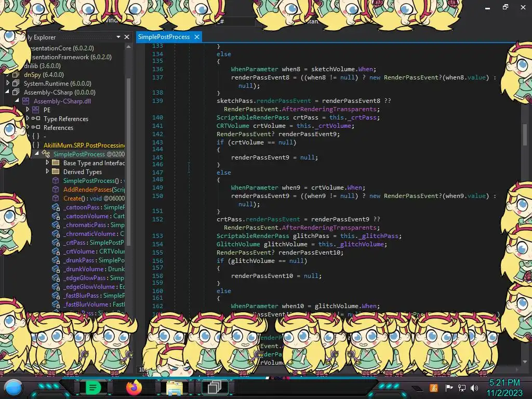Click the PE node icon

click(x=36, y=110)
